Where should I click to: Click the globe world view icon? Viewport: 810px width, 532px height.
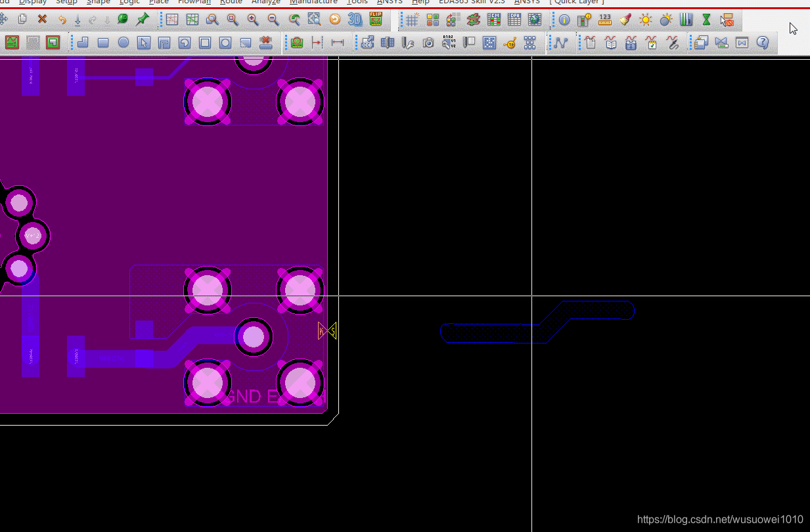pos(535,20)
